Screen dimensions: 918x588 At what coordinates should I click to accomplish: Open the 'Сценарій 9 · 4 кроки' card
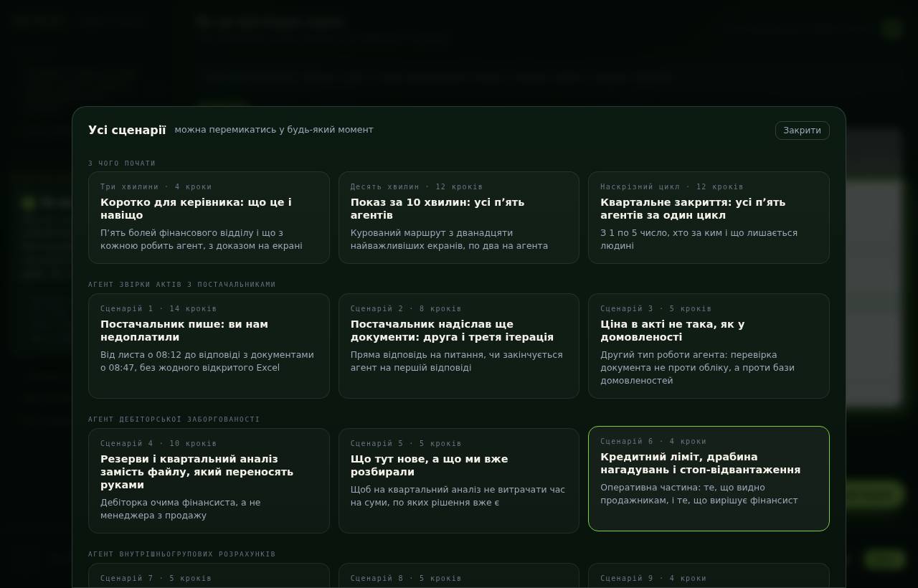(x=709, y=575)
